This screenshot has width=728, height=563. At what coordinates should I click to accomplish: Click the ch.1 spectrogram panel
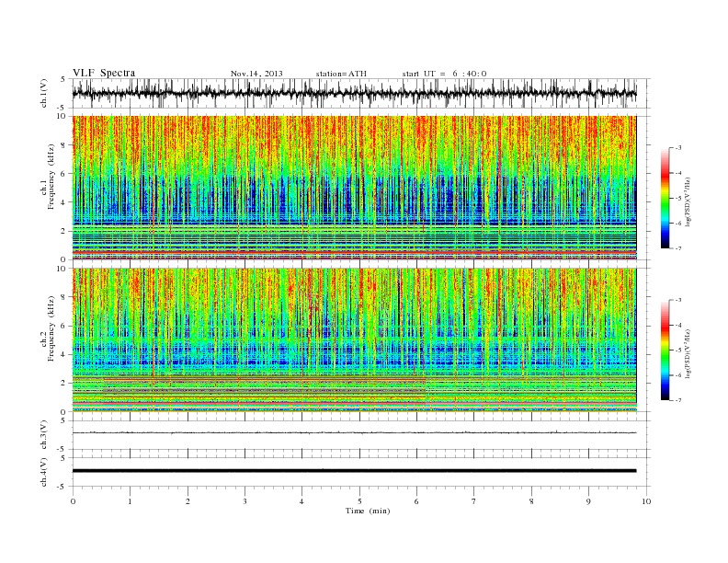[x=354, y=188]
